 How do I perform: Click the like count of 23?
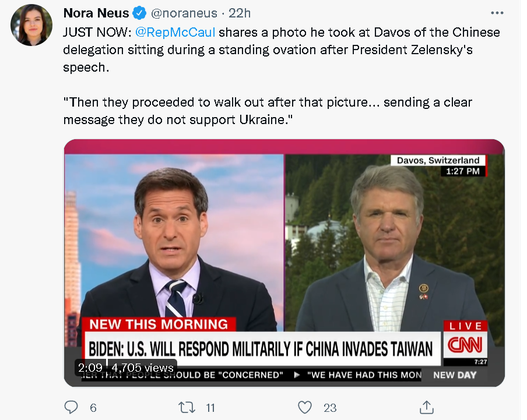coord(331,408)
